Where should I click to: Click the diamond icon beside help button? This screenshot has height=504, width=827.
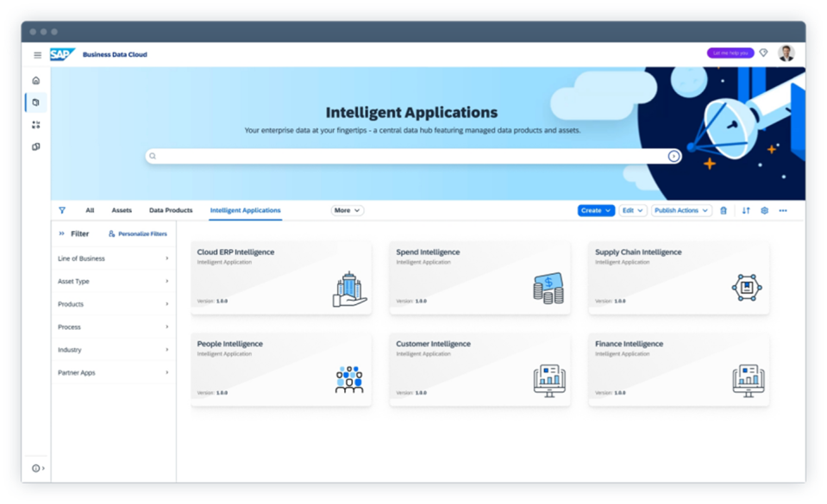[763, 53]
